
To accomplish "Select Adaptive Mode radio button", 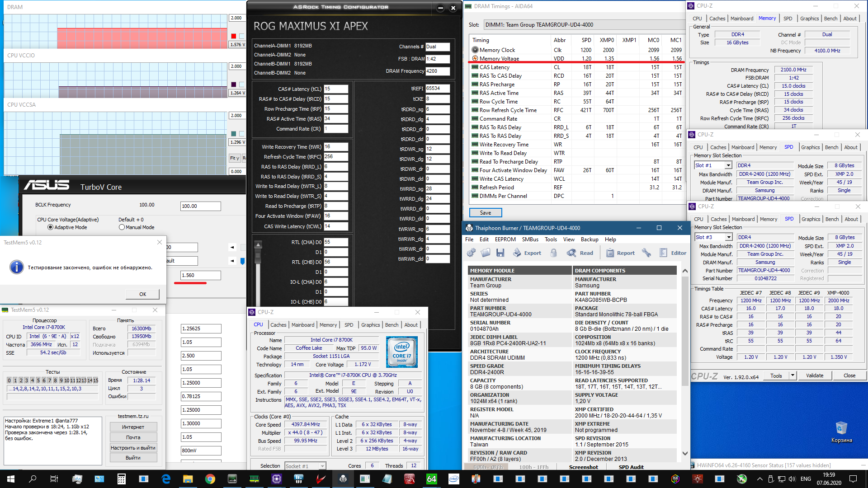I will click(50, 227).
